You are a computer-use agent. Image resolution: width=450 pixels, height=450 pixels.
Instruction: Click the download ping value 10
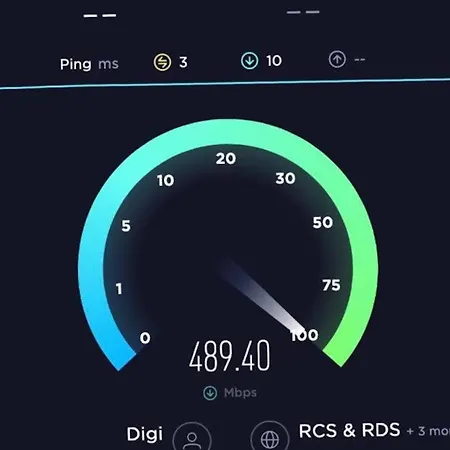(274, 61)
